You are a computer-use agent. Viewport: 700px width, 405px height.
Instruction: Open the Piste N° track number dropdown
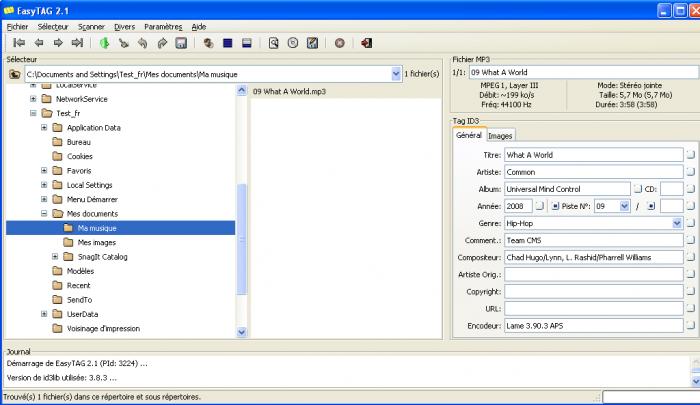624,206
